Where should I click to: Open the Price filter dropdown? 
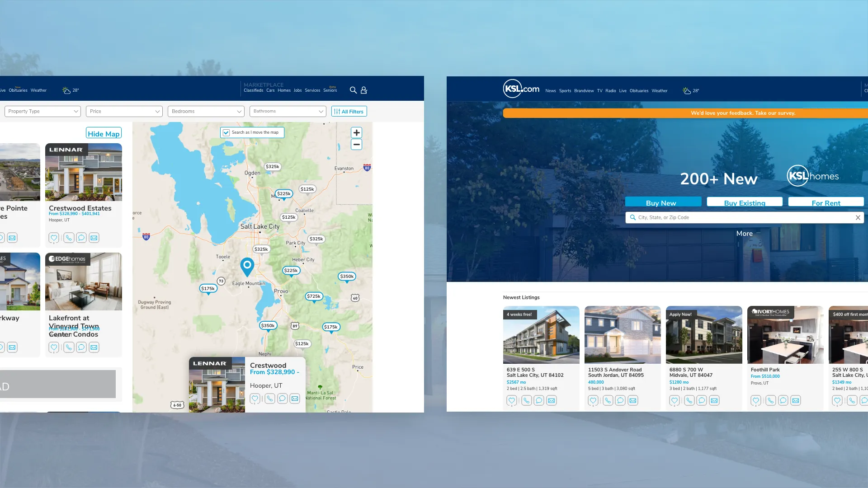124,112
